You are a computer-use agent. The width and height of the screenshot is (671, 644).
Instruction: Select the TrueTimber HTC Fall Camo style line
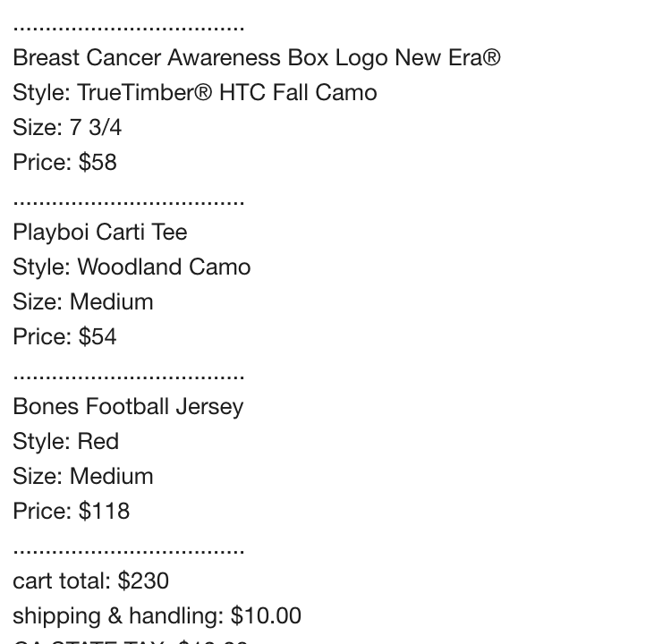(x=195, y=93)
